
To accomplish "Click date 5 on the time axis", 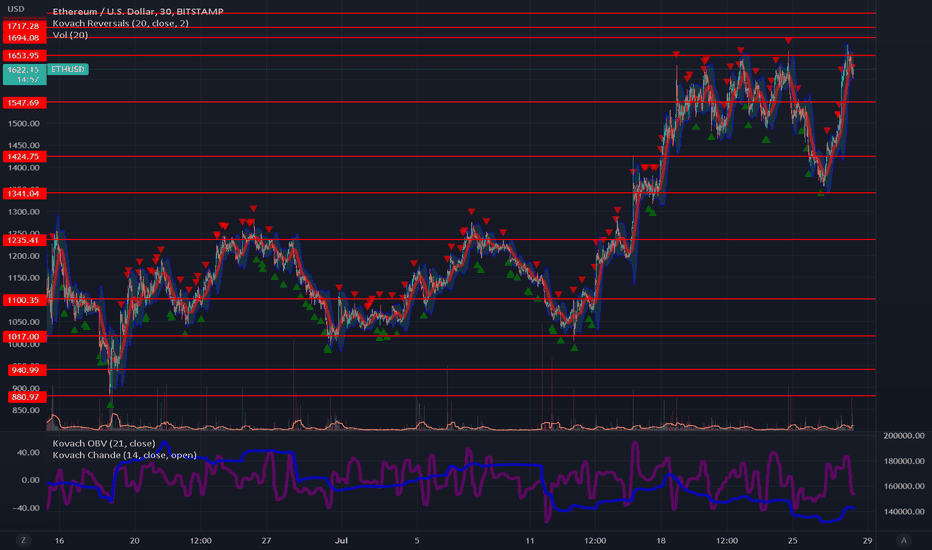I will point(417,540).
